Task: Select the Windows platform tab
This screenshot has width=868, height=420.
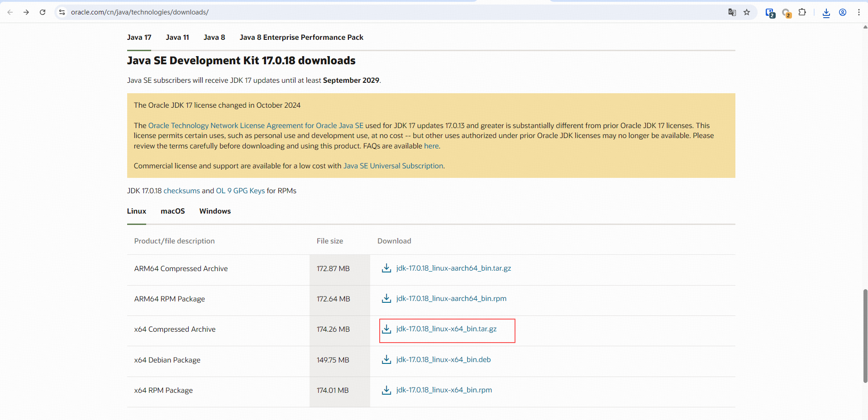Action: [215, 211]
